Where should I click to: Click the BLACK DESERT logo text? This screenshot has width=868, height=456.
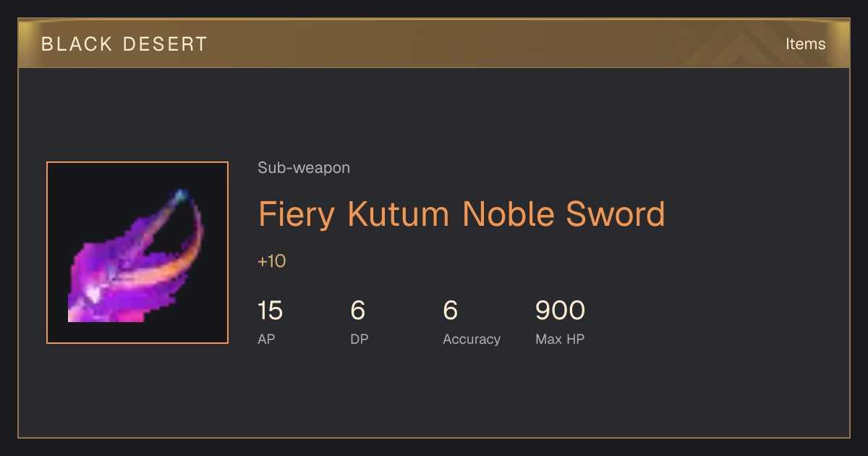(124, 44)
